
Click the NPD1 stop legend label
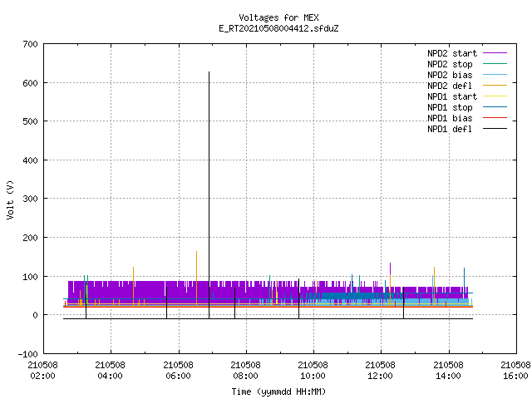click(x=450, y=107)
